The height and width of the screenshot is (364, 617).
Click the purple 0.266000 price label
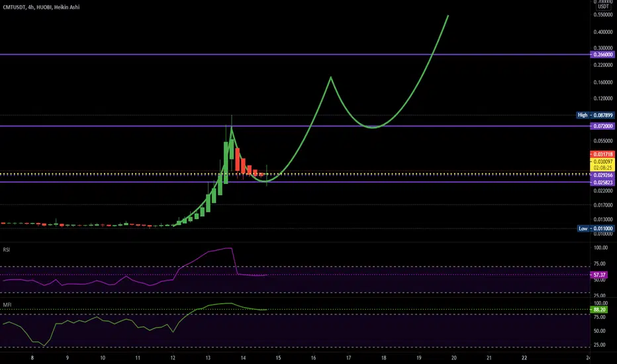pyautogui.click(x=603, y=55)
